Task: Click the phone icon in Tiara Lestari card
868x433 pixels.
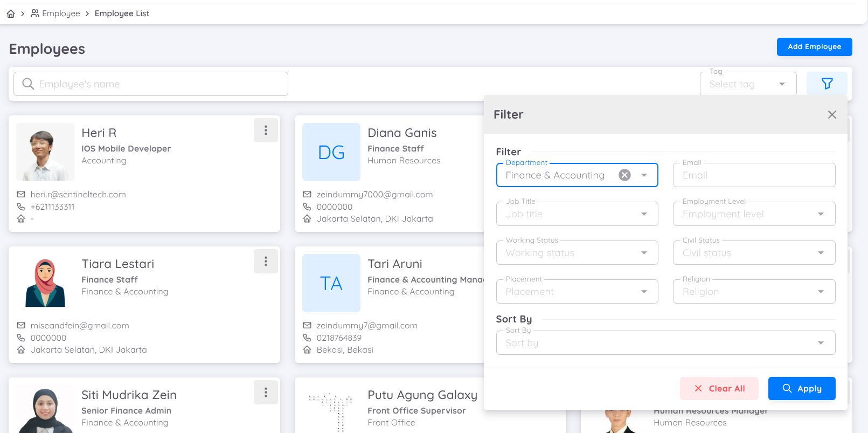Action: click(x=21, y=338)
